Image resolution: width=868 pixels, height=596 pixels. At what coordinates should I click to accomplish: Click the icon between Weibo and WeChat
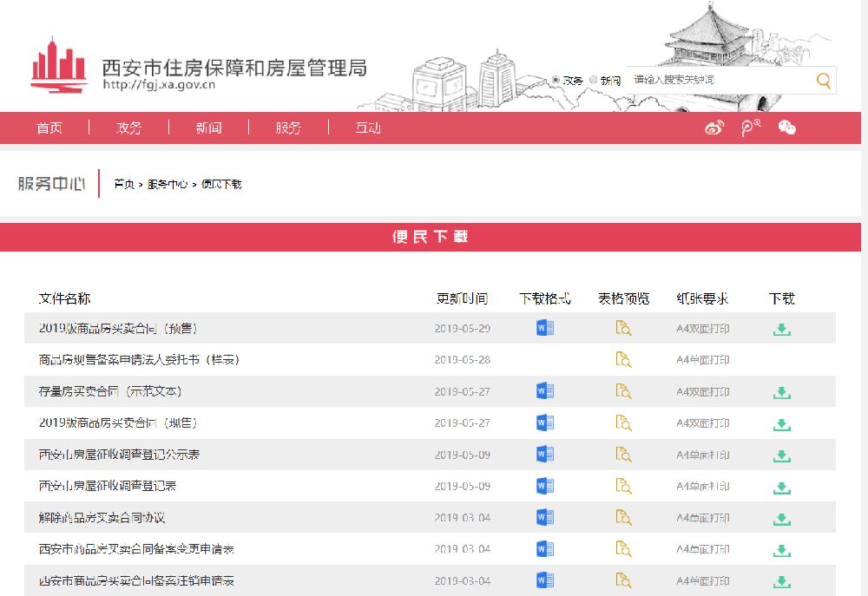click(x=750, y=128)
